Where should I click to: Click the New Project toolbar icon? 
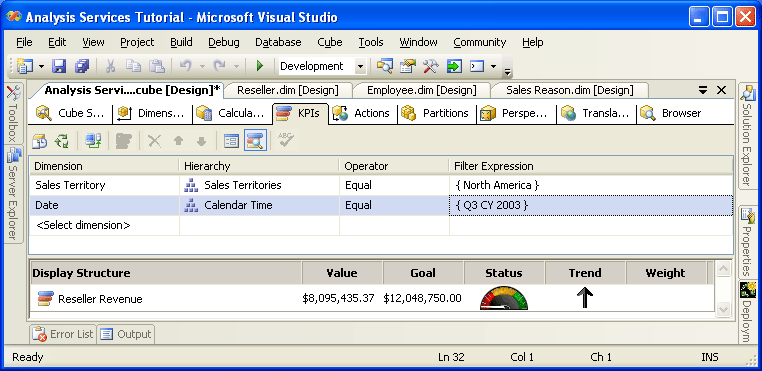pyautogui.click(x=24, y=66)
